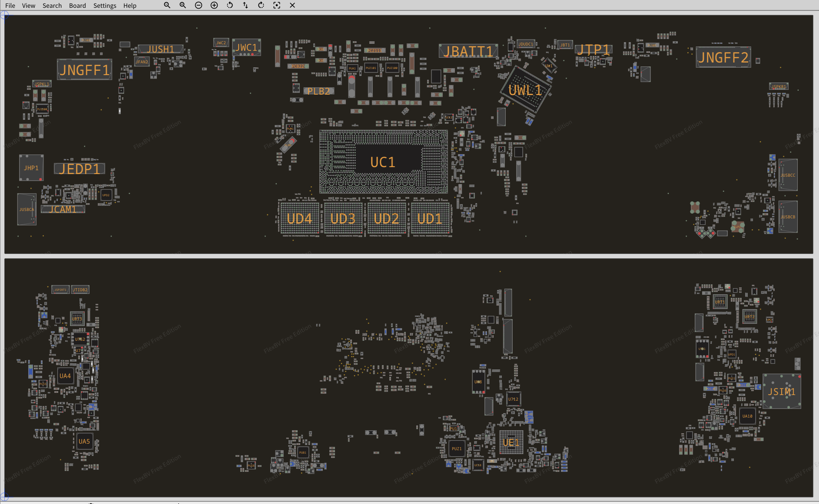Click the UD4 memory chip
The height and width of the screenshot is (504, 819).
coord(299,218)
